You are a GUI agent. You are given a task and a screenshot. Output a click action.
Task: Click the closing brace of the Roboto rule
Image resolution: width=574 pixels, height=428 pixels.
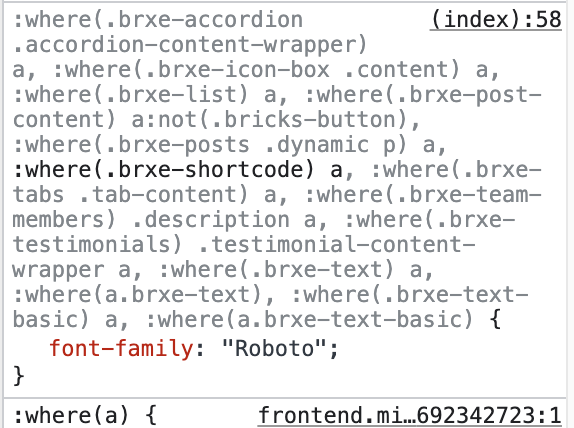pos(19,376)
